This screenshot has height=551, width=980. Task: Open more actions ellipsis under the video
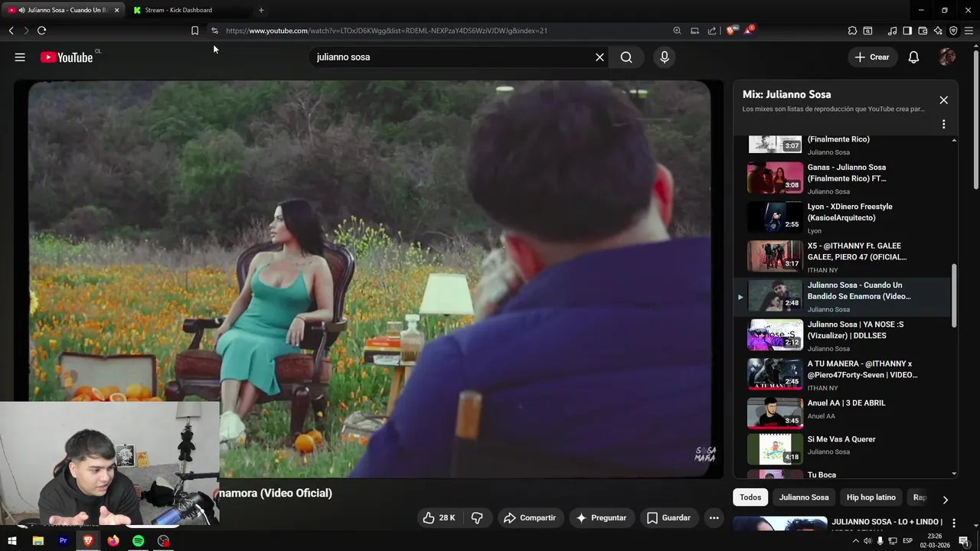coord(714,518)
